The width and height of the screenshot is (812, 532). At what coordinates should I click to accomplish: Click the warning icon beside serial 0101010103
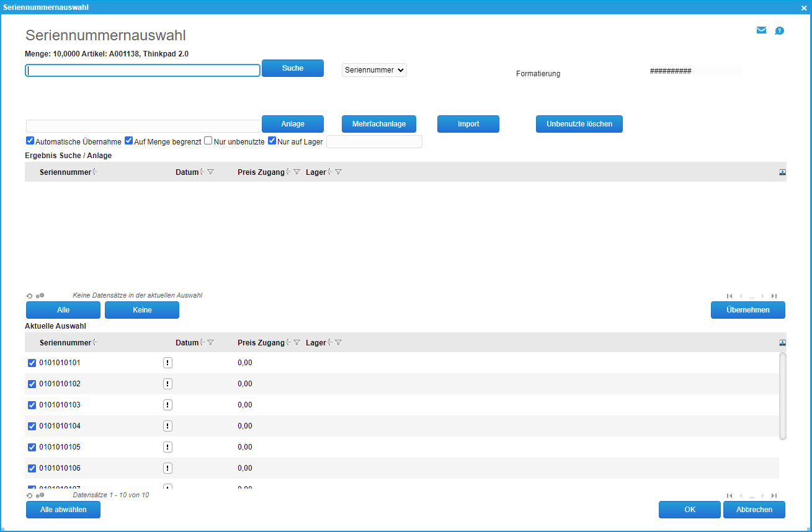click(x=167, y=405)
